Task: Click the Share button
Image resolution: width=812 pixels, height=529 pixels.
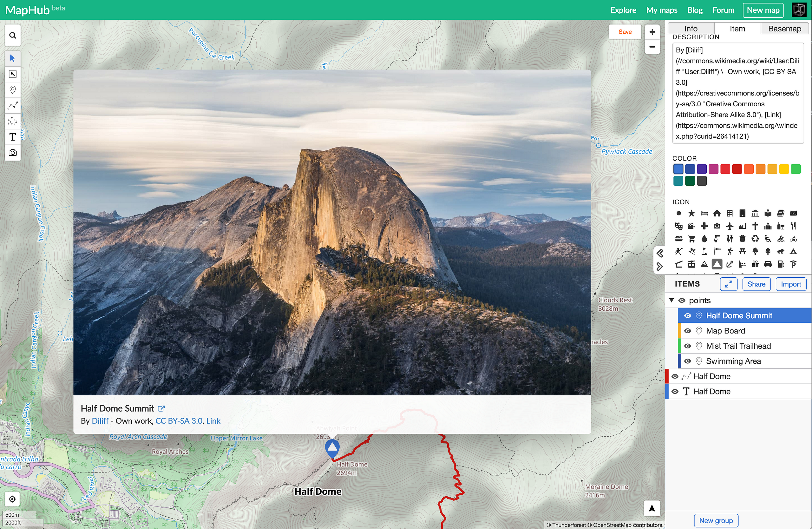Action: (x=756, y=284)
